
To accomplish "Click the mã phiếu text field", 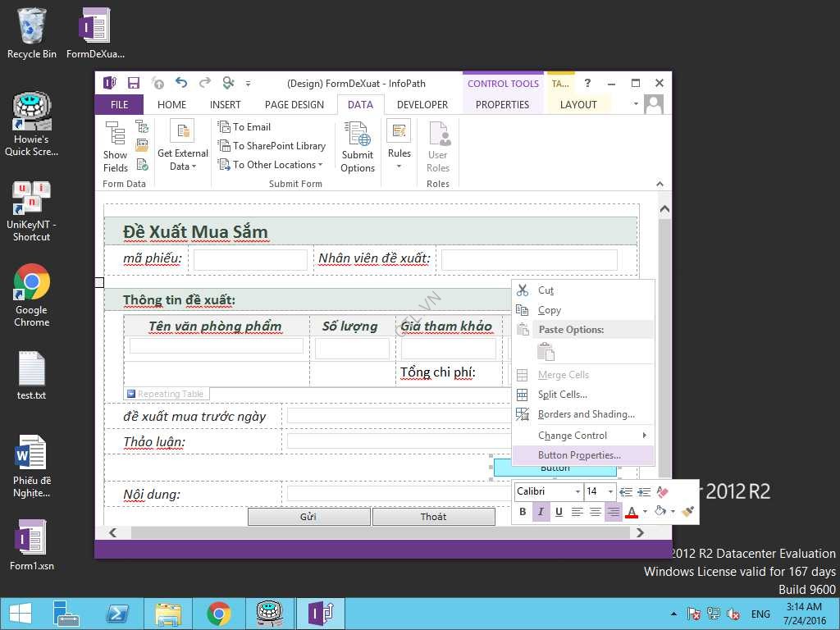I will pyautogui.click(x=250, y=260).
